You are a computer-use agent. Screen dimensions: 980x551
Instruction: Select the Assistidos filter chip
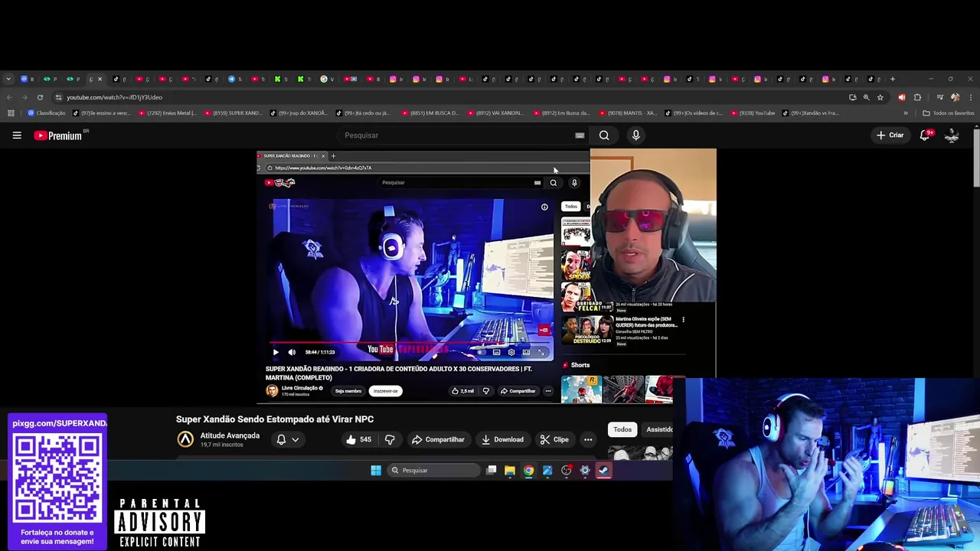(x=658, y=429)
